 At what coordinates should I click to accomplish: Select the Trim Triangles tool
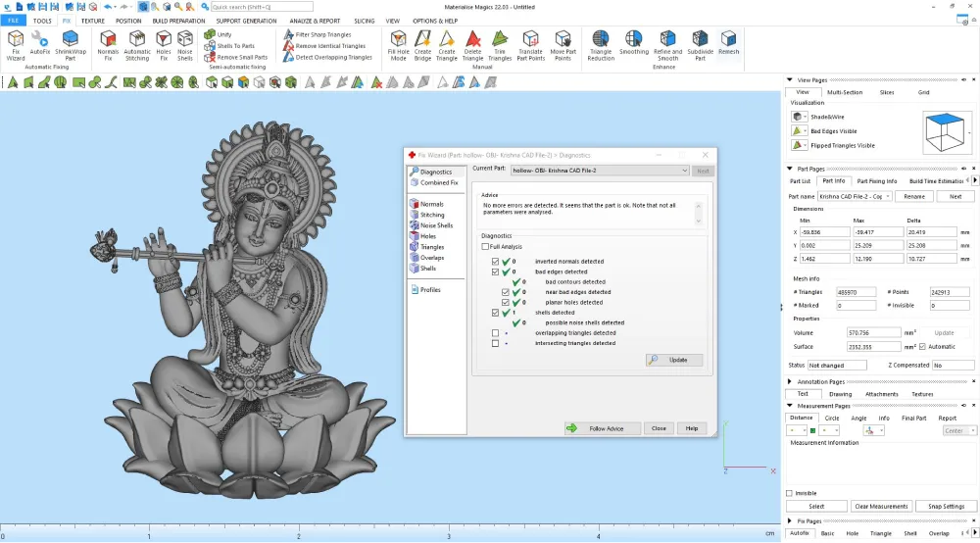pos(500,45)
